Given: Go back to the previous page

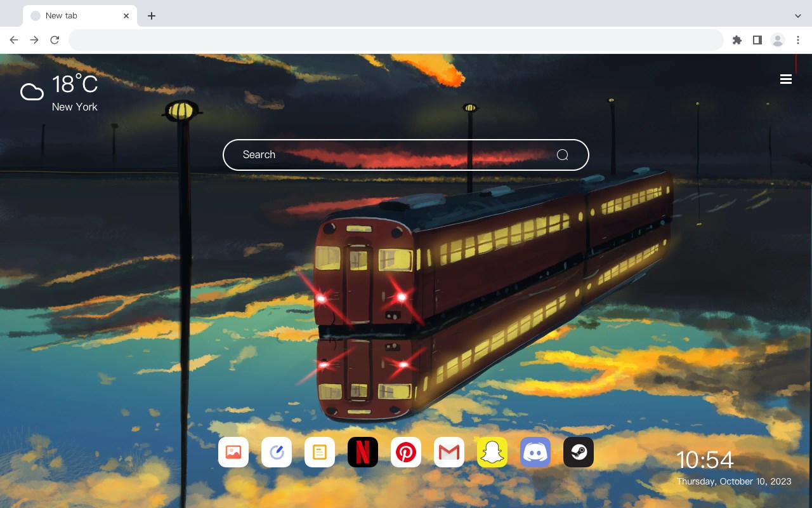Looking at the screenshot, I should 14,40.
